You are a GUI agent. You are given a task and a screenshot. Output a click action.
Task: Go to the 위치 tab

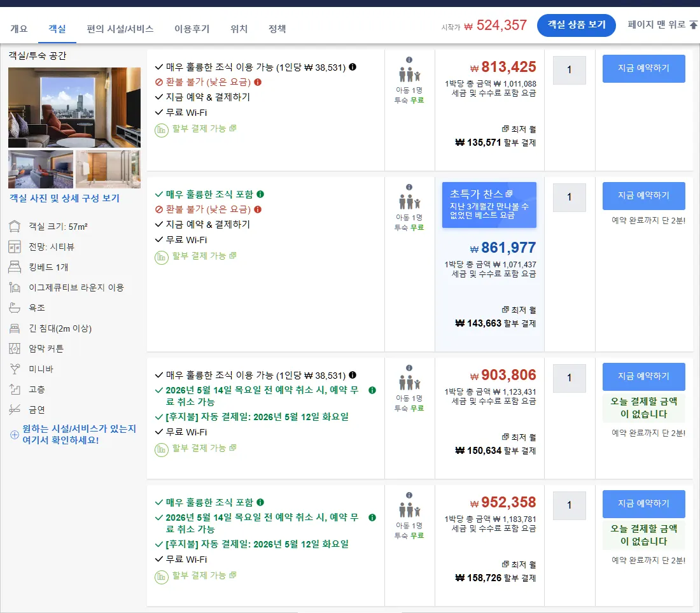pos(239,29)
